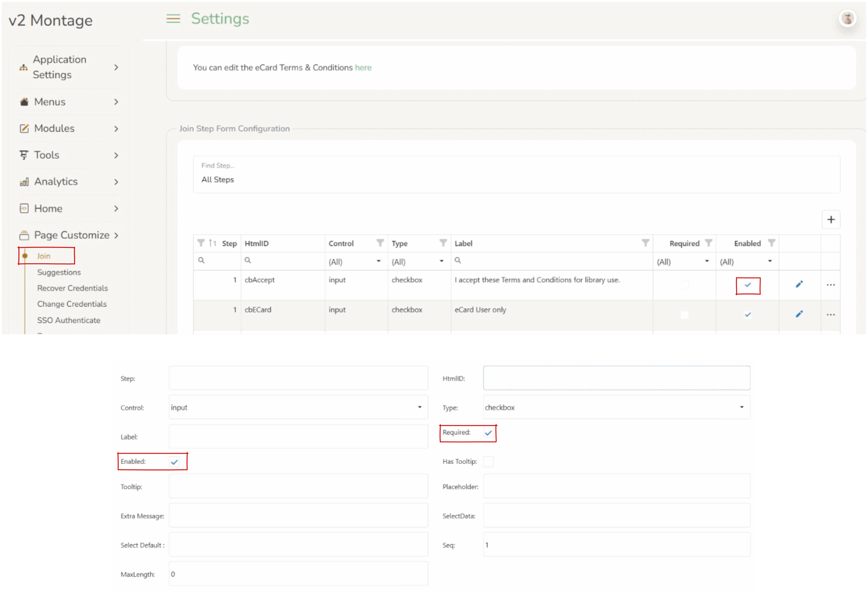Click filter icon on Required column header
This screenshot has width=868, height=595.
point(708,243)
